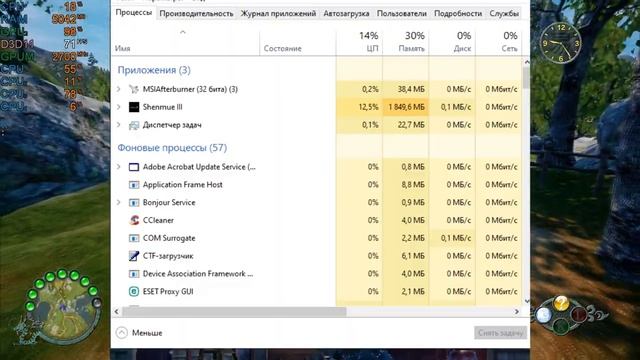Click CTF-загрузчик memory value 6,1 МБ
Screen dimensions: 640x360
[x=413, y=256]
